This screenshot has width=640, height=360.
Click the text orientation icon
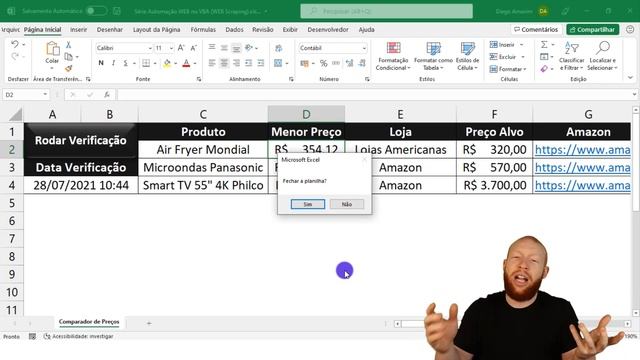[x=249, y=48]
